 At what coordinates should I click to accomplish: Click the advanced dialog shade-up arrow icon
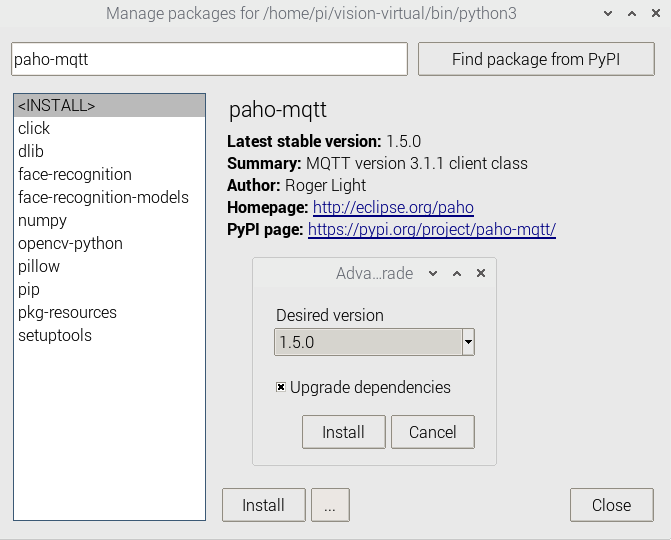tap(457, 273)
